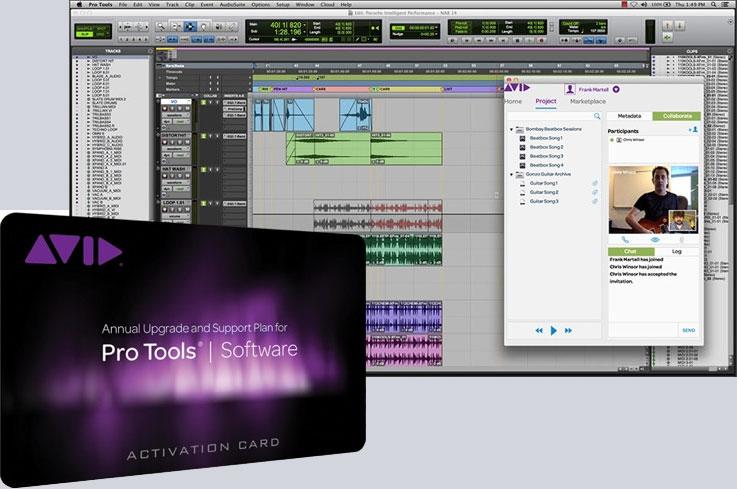Open the Clips list options menu

click(x=730, y=51)
